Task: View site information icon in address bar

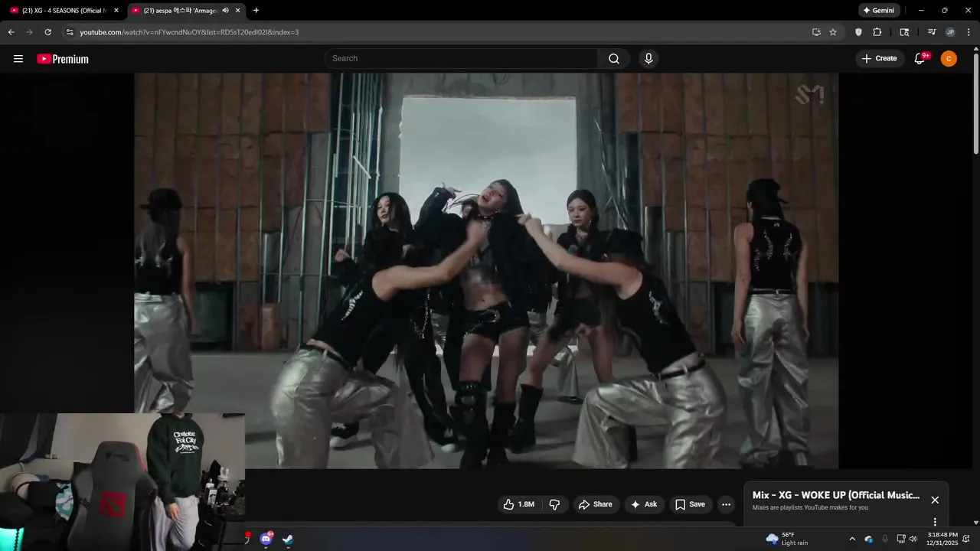Action: pos(70,32)
